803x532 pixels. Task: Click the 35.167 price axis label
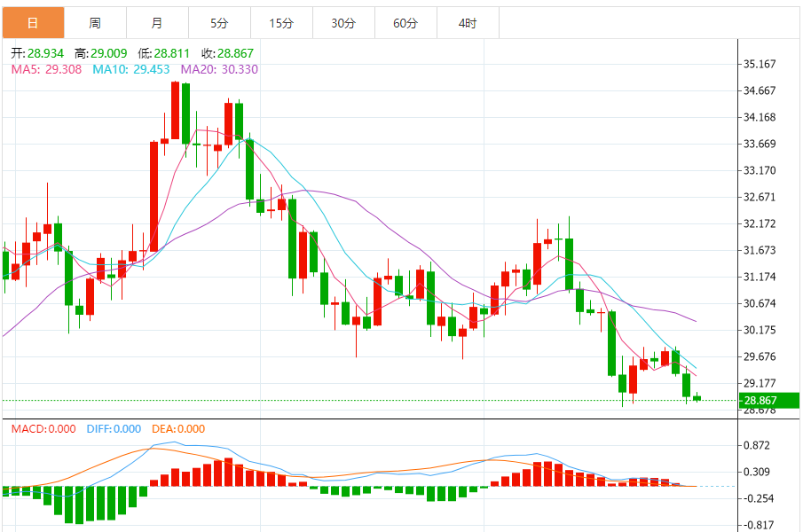(760, 64)
